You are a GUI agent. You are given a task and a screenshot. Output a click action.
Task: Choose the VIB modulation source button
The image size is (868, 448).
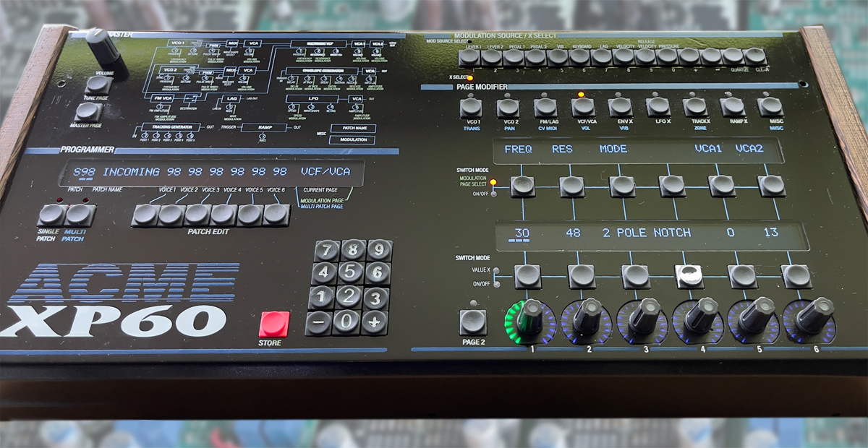click(558, 56)
